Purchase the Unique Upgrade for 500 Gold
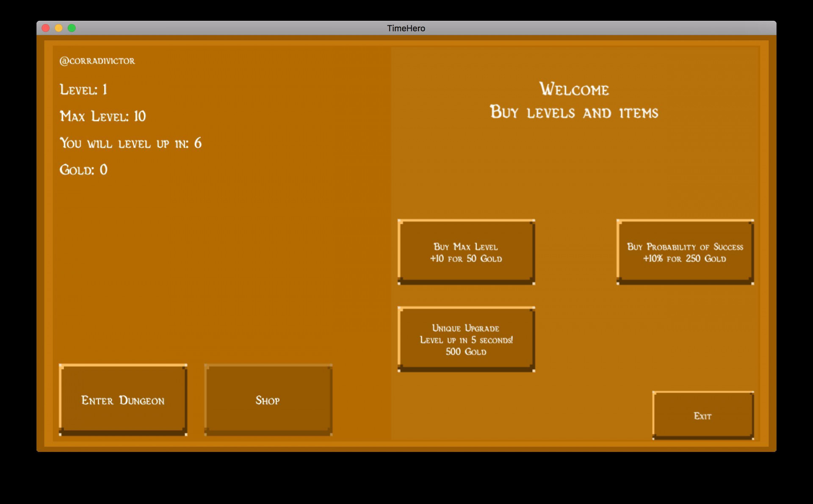This screenshot has width=813, height=504. (x=466, y=340)
